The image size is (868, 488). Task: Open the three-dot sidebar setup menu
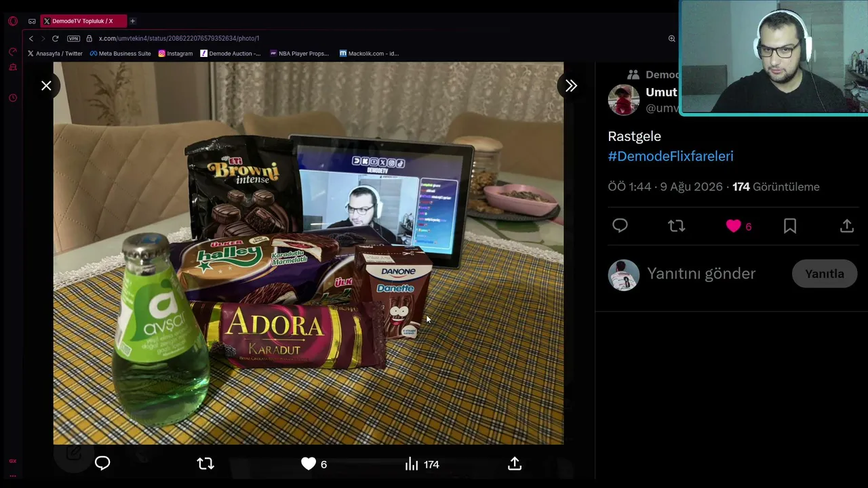[x=13, y=475]
